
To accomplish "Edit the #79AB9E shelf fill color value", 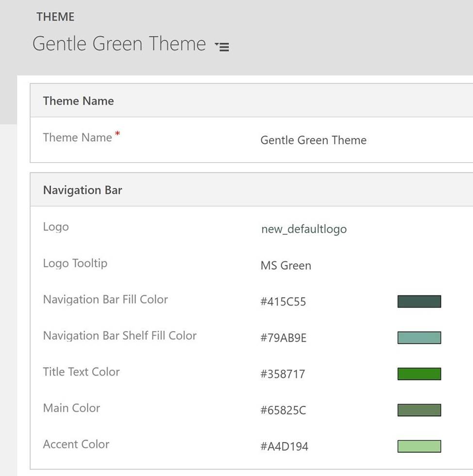I will click(283, 338).
